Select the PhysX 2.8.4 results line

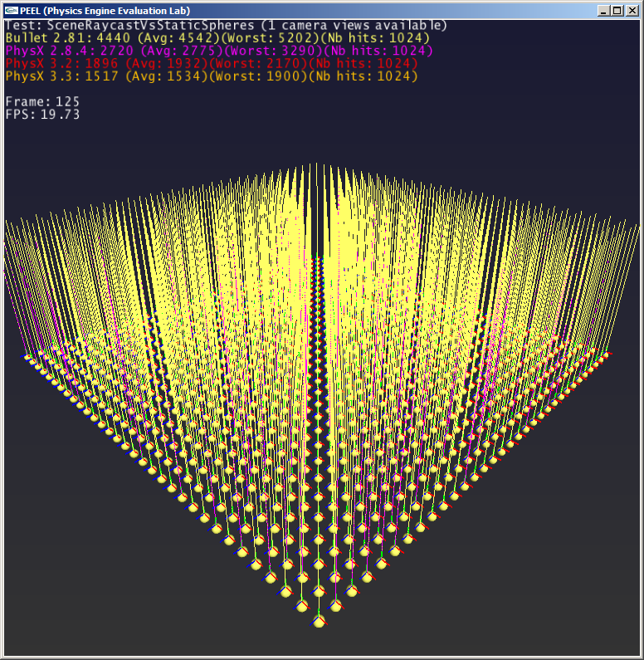[219, 51]
